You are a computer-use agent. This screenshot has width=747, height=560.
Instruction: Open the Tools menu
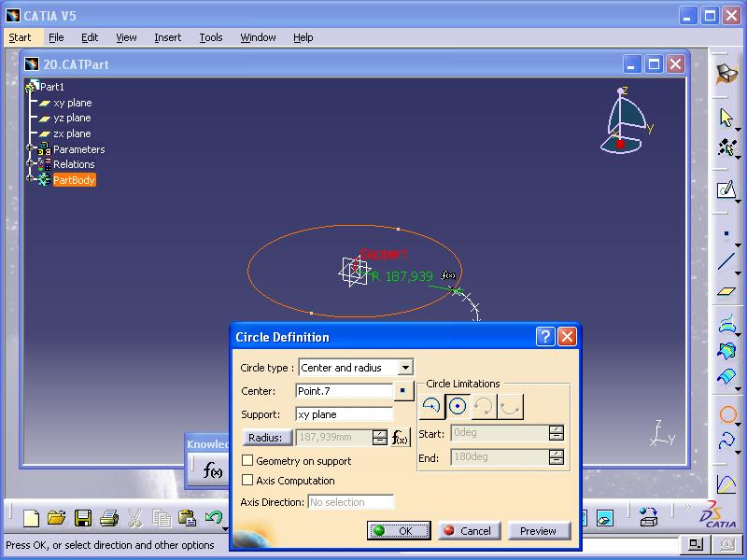(x=211, y=37)
